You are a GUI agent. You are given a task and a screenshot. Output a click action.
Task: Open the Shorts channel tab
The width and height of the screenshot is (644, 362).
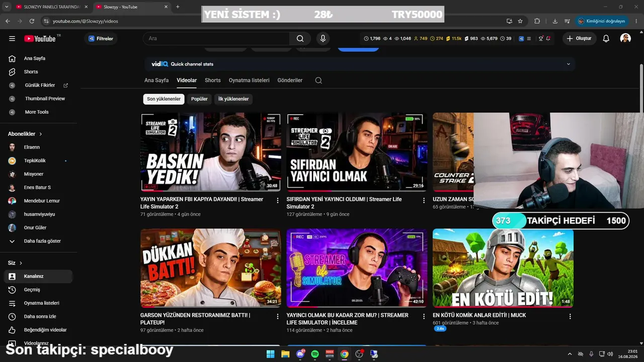[213, 80]
